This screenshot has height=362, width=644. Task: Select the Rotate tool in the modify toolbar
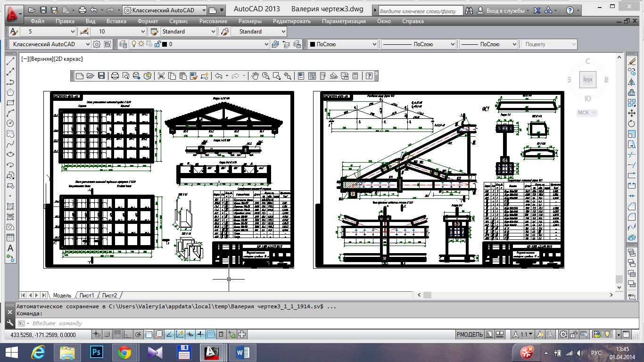632,123
